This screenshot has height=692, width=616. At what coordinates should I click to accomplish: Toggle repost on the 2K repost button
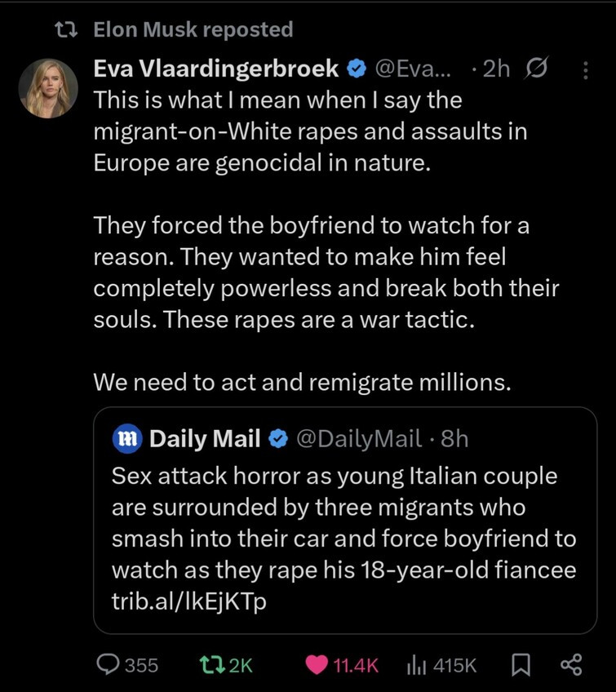211,665
